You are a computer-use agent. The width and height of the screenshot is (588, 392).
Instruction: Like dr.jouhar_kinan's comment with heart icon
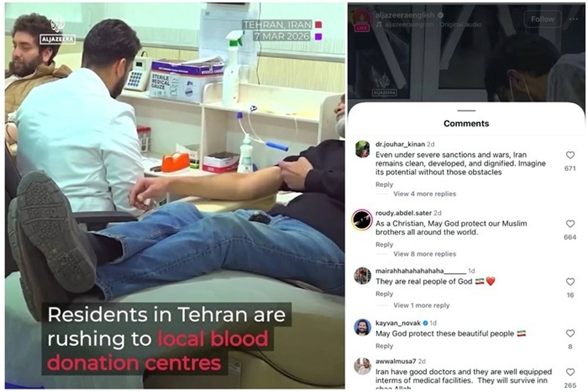[570, 155]
